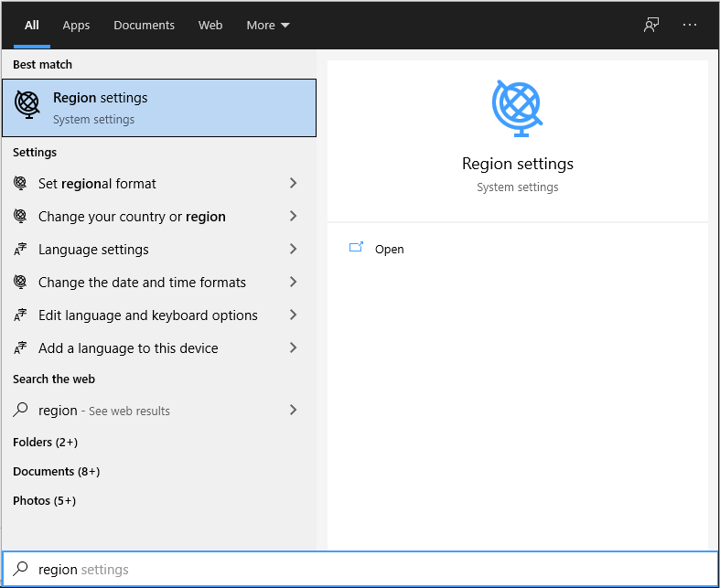Open the More filter dropdown
The height and width of the screenshot is (588, 720).
[x=268, y=26]
